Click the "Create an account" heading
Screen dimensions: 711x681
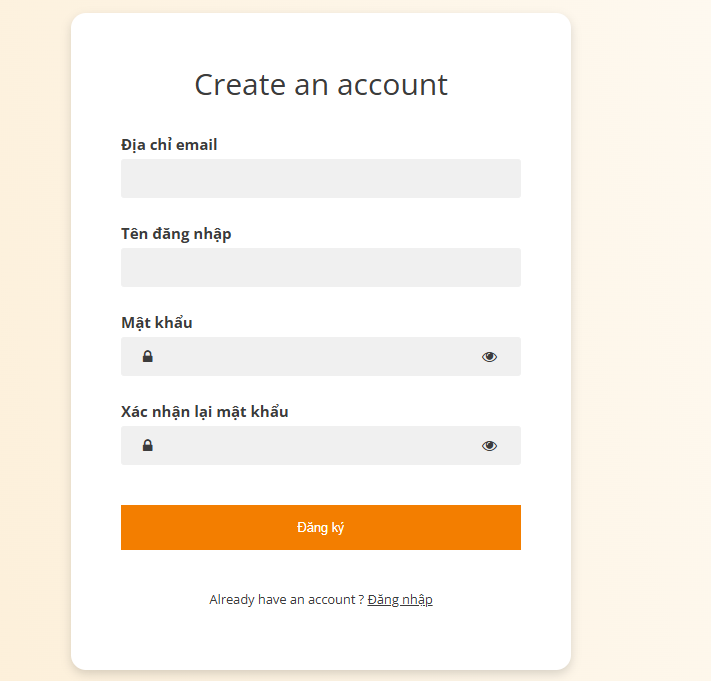click(x=321, y=84)
